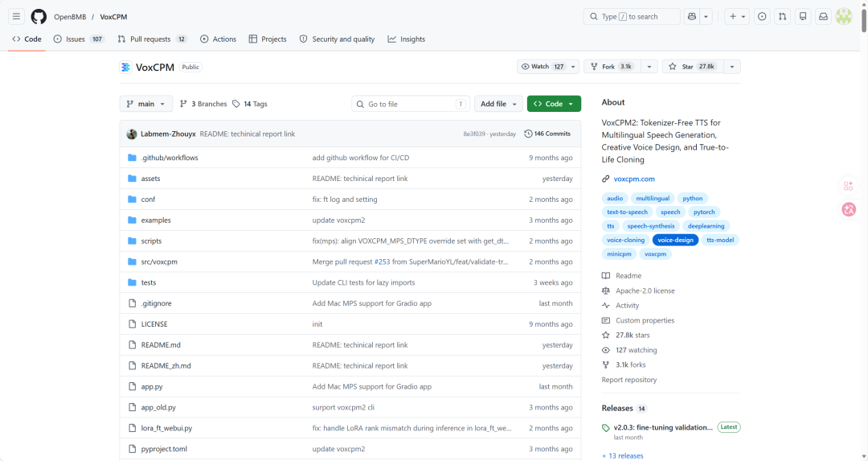Click the pink translate extension icon

tap(849, 209)
